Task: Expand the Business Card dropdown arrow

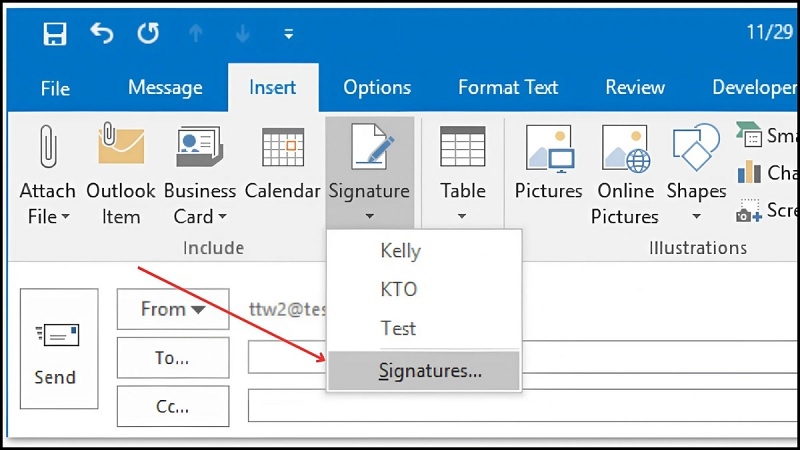Action: (223, 217)
